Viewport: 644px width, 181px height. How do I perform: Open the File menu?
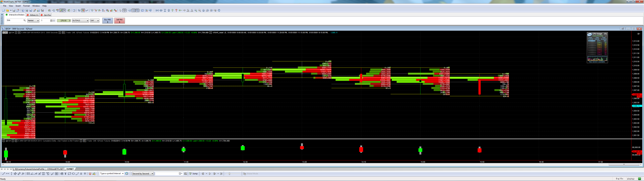point(5,6)
